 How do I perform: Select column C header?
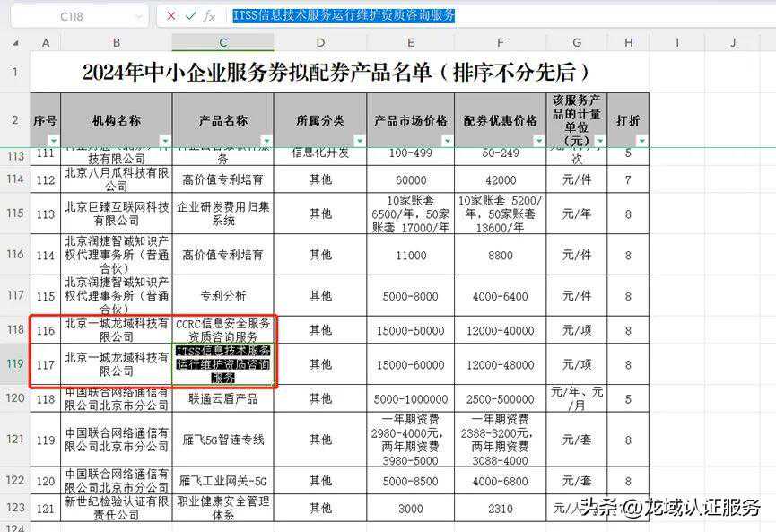(x=223, y=43)
